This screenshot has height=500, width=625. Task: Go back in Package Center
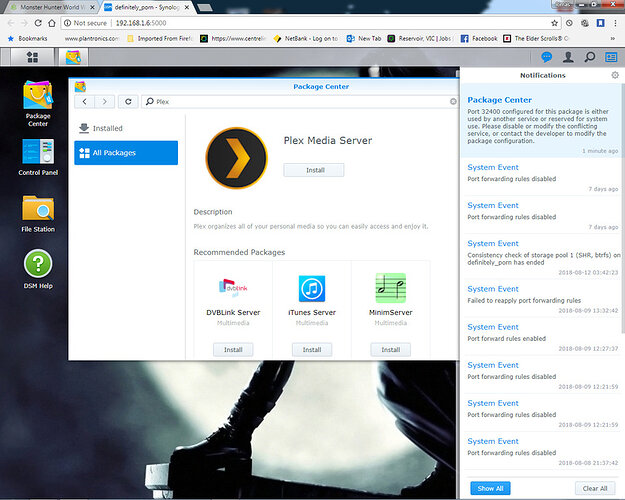pyautogui.click(x=85, y=102)
